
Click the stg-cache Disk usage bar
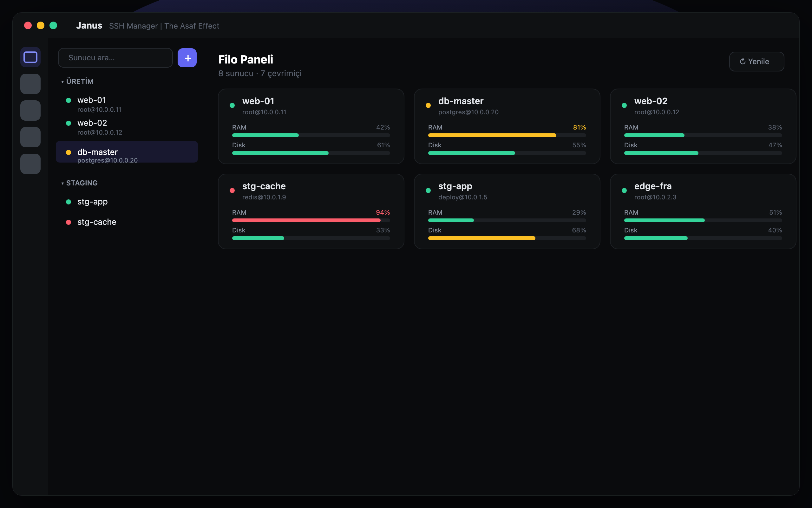pos(311,238)
